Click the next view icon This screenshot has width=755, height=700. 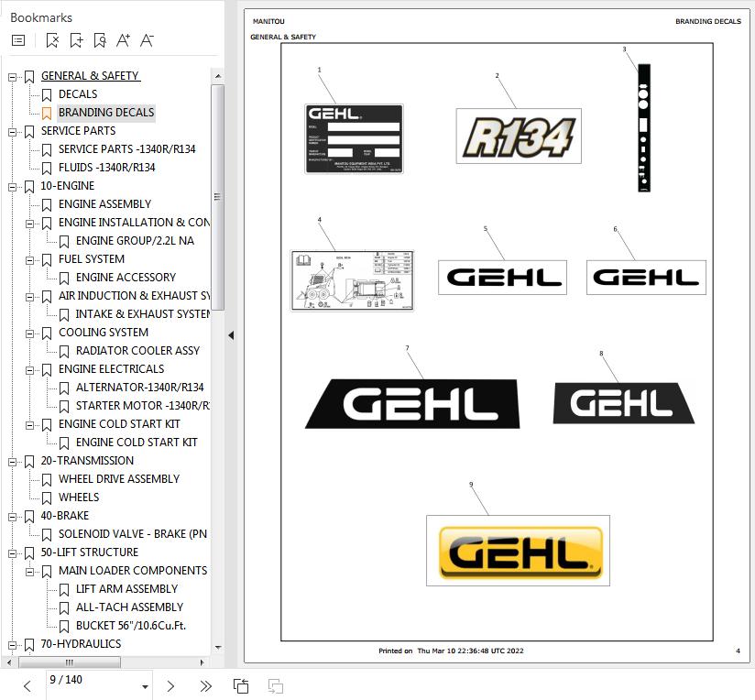[276, 686]
